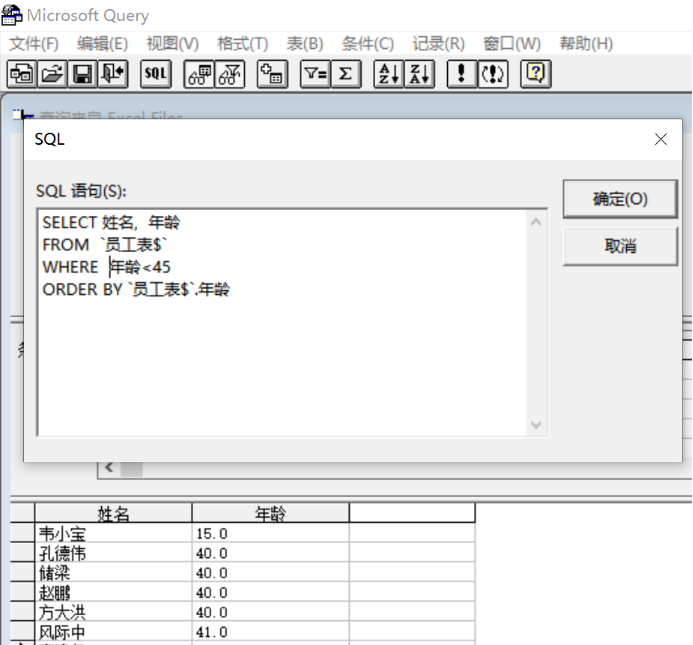Toggle the Show/Hide Tables icon

click(199, 74)
